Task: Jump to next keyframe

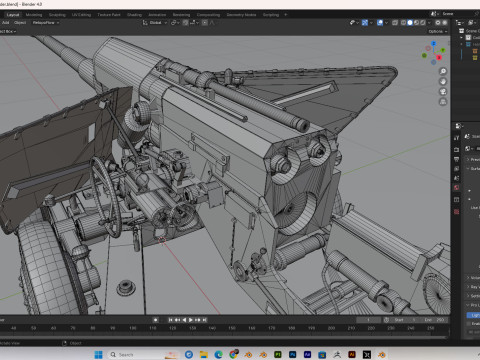Action: click(x=198, y=320)
